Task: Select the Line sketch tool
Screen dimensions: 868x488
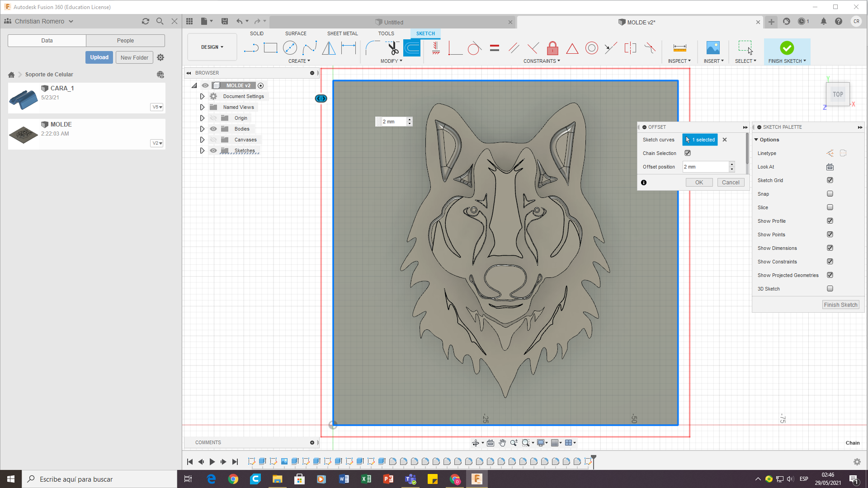Action: tap(251, 48)
